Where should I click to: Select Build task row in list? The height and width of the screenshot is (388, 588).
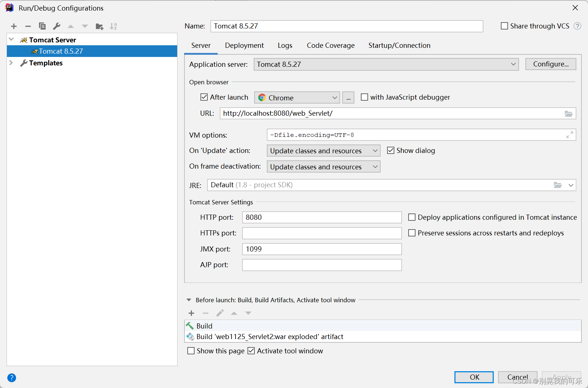[x=383, y=326]
